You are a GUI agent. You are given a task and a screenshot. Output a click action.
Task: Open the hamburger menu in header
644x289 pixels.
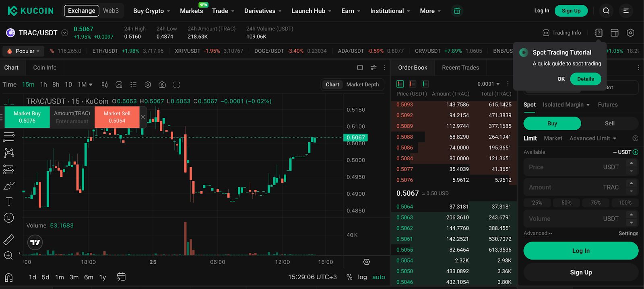626,11
